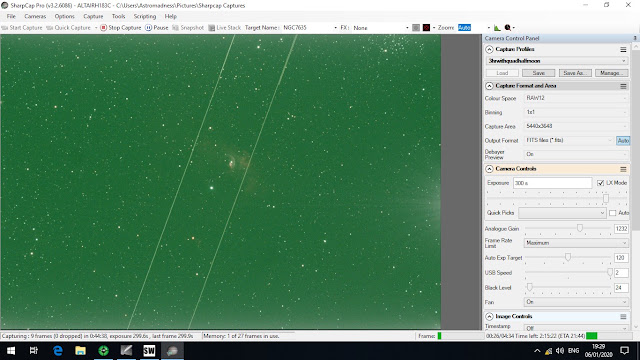Toggle the Output Format Auto button
The height and width of the screenshot is (360, 640).
coord(623,140)
